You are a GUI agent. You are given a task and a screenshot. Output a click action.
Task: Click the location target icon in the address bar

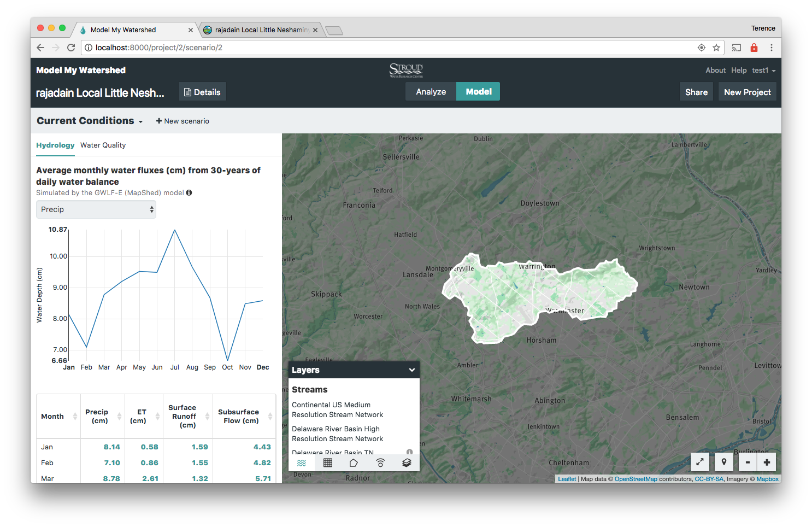tap(702, 48)
